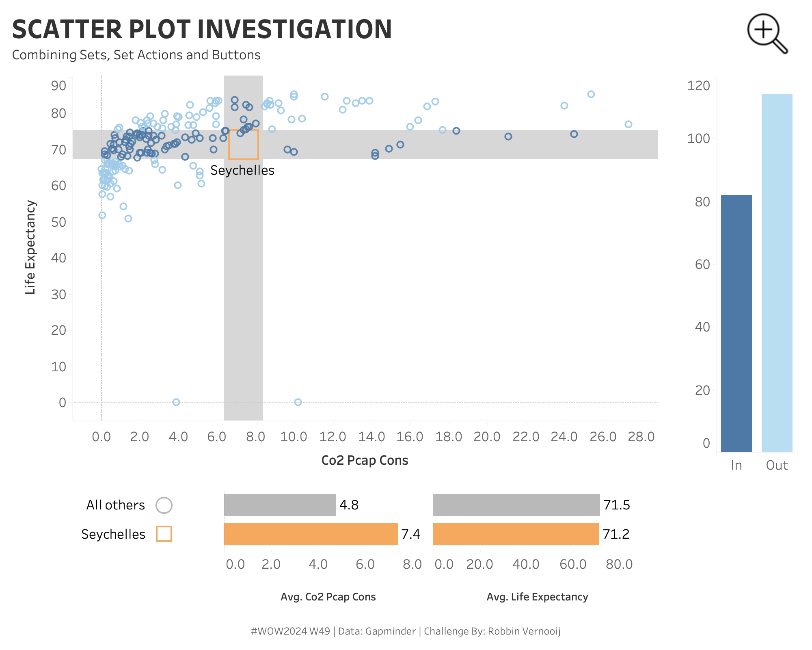Click the Seychelles legend label text

pyautogui.click(x=113, y=534)
